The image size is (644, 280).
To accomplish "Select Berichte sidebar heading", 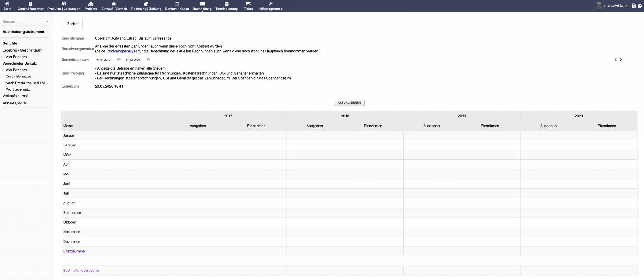I will [10, 43].
